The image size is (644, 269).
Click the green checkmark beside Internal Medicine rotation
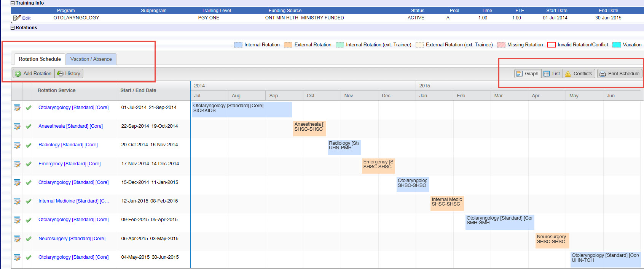pos(29,201)
